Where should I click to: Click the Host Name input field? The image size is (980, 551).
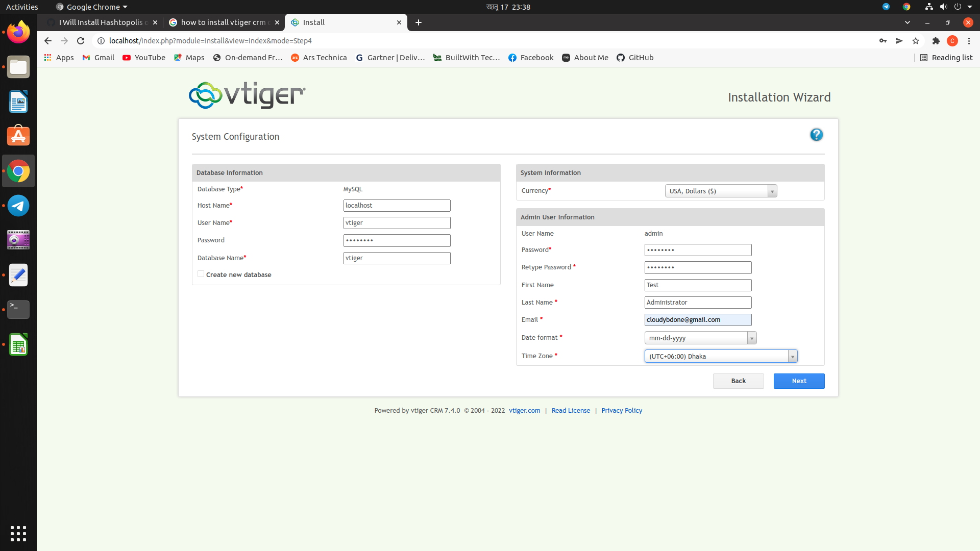[397, 206]
